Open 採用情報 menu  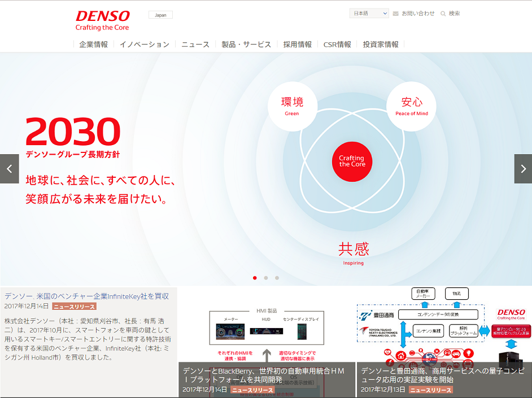(298, 45)
